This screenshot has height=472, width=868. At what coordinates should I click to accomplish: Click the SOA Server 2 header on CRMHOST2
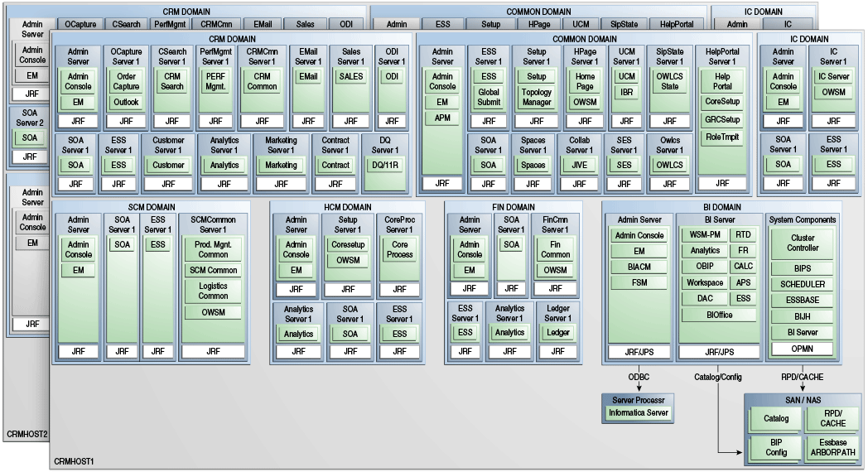tap(30, 118)
